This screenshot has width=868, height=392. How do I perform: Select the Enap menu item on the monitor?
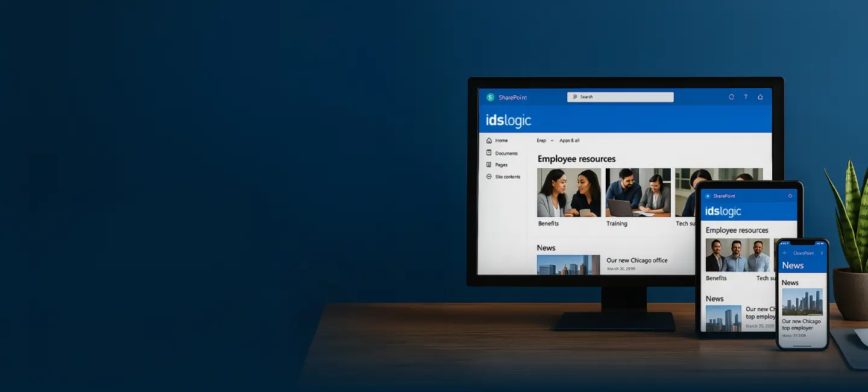pyautogui.click(x=541, y=141)
